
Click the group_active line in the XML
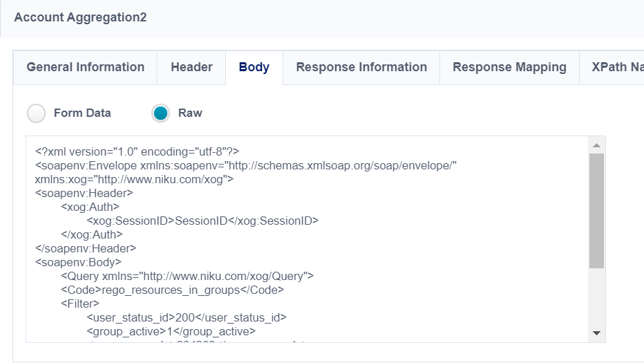(171, 331)
